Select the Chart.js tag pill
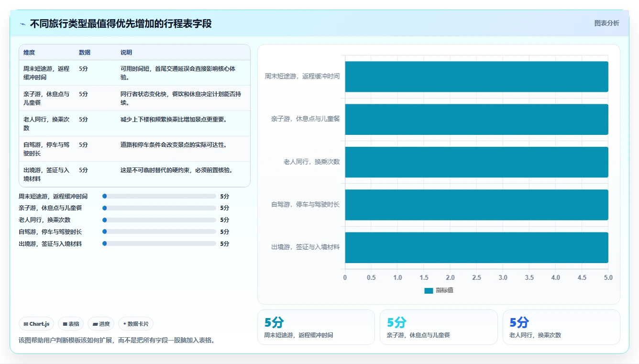Screen dimensions: 639x364 37,324
